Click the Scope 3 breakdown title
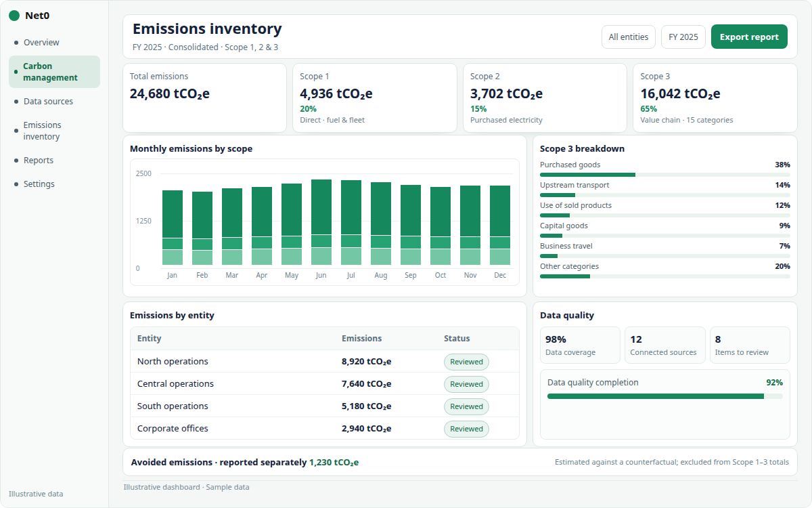812x508 pixels. (x=582, y=149)
